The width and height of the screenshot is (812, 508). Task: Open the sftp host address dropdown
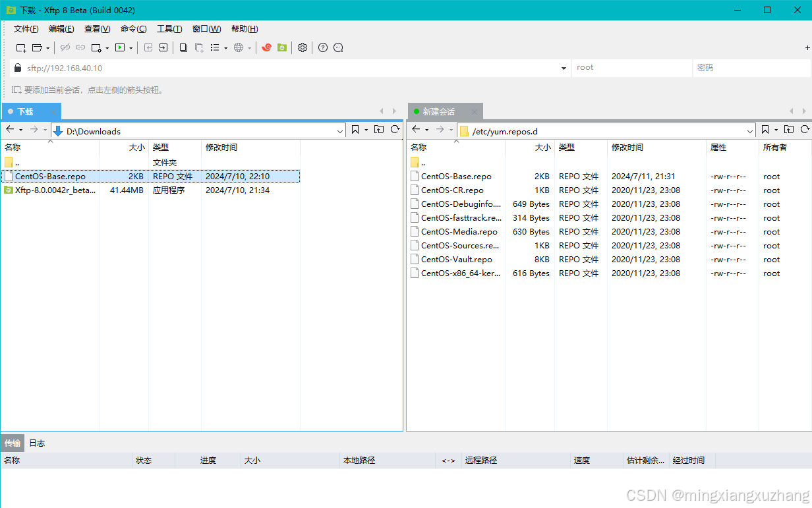(x=564, y=68)
